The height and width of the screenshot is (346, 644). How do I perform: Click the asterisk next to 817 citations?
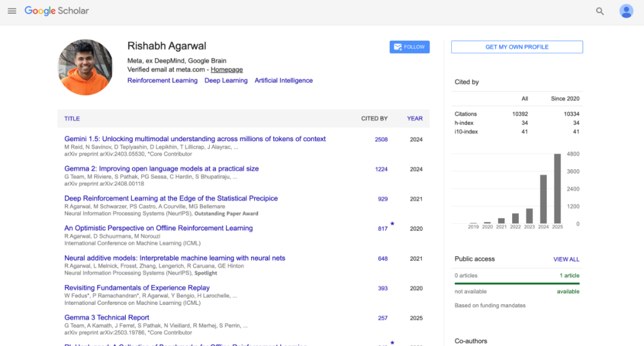[x=392, y=225]
